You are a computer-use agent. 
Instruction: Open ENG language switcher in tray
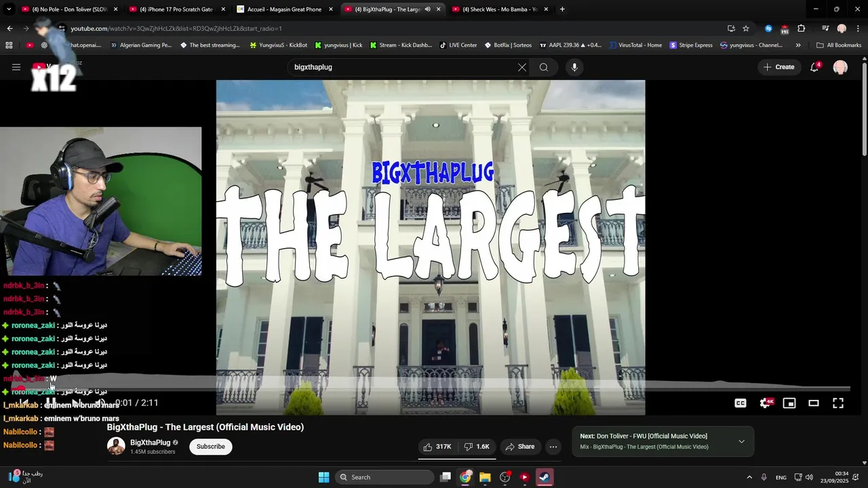781,477
